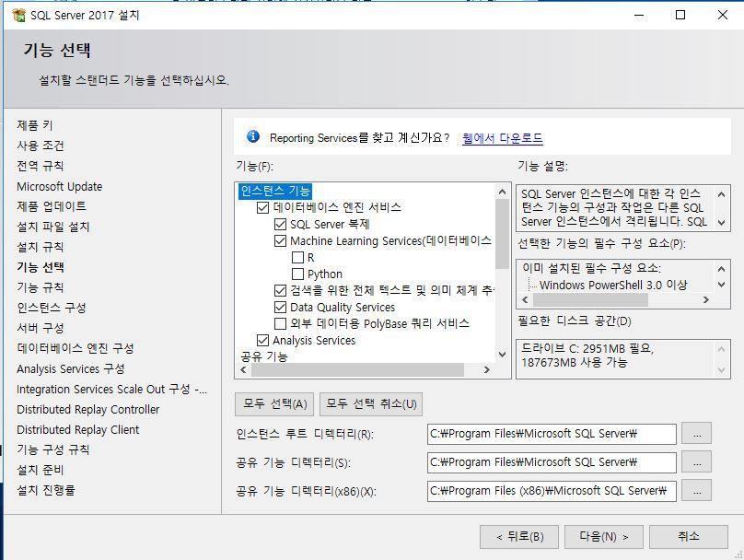
Task: Click the SQL Server installer title icon
Action: click(x=19, y=15)
